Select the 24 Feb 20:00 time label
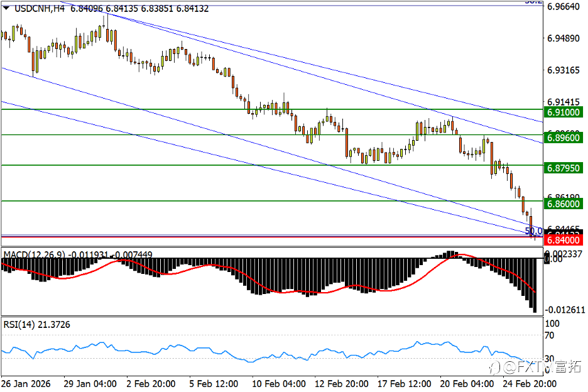This screenshot has width=588, height=392. point(529,384)
